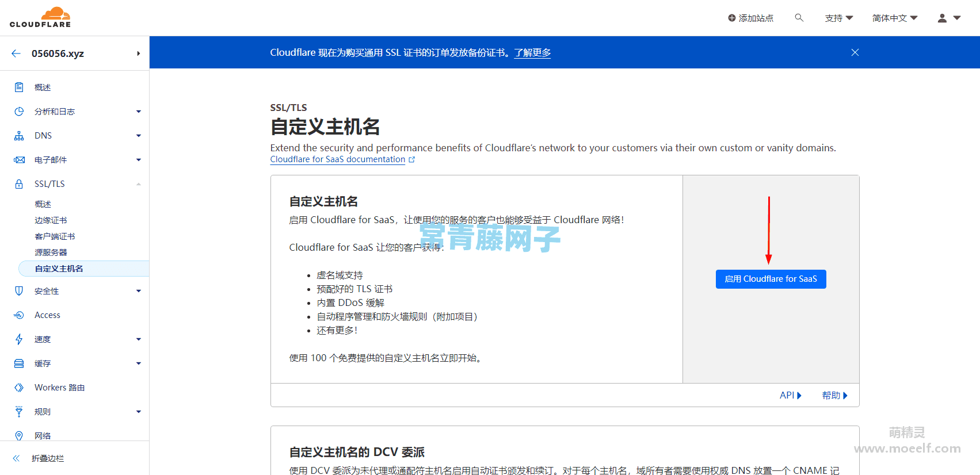The image size is (980, 475).
Task: Click the Workers 路由 diamond icon
Action: pos(19,388)
